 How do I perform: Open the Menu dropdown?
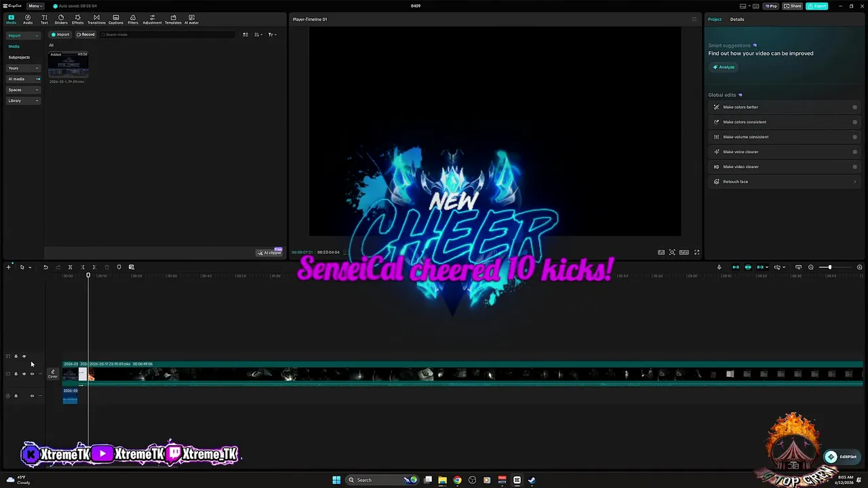[35, 6]
